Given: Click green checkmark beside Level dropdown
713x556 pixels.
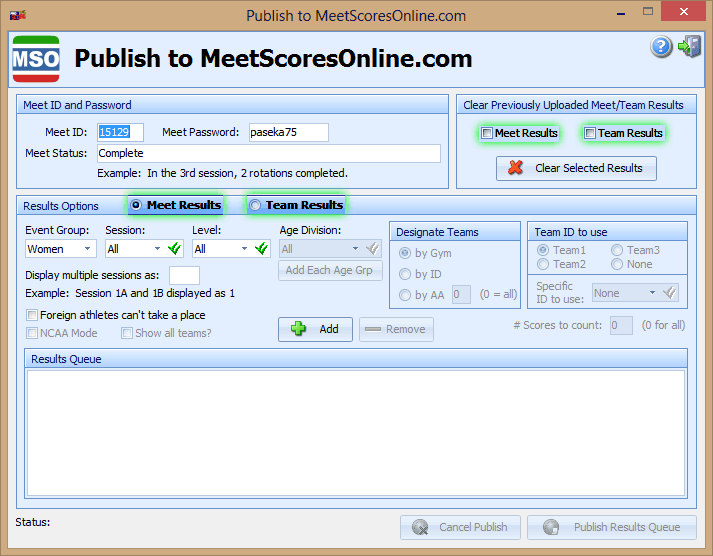Looking at the screenshot, I should (x=261, y=249).
